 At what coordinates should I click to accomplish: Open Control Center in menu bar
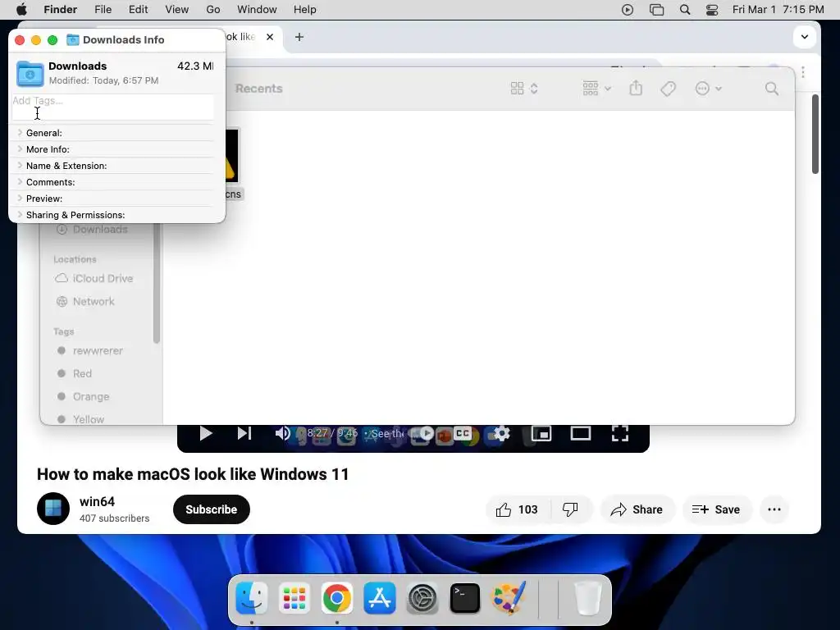coord(712,10)
